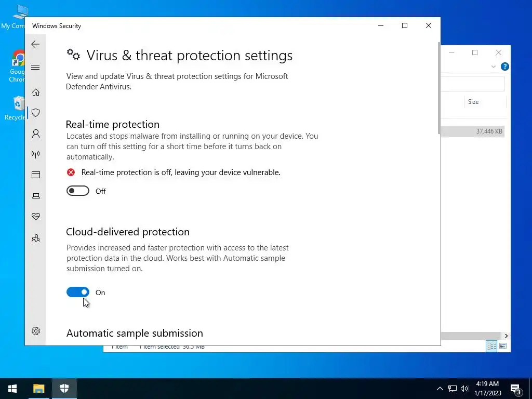The height and width of the screenshot is (399, 532).
Task: Click the File Explorer search box
Action: [x=473, y=84]
